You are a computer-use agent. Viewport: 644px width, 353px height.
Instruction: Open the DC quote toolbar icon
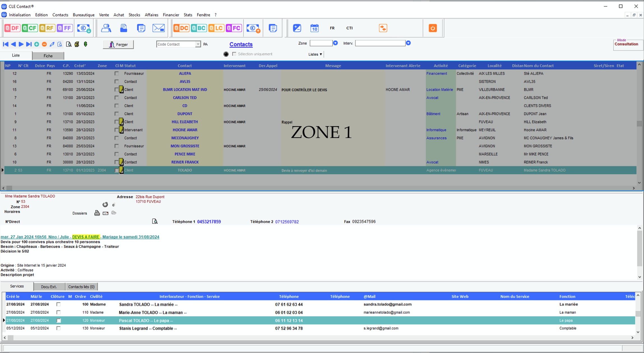181,28
